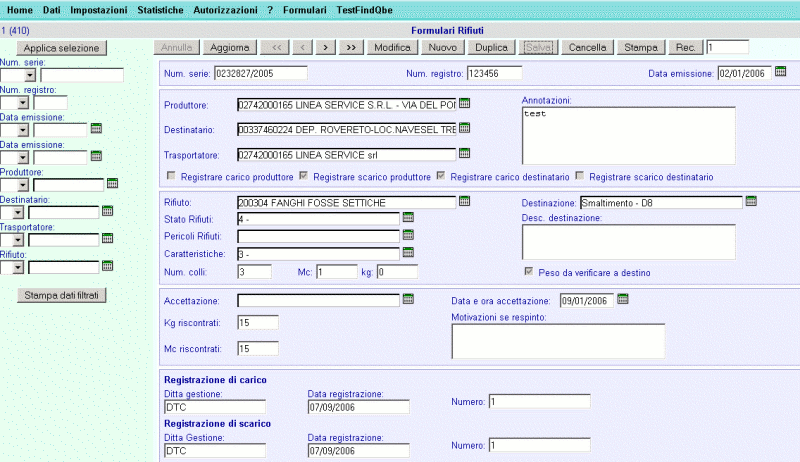Open lookup icon beside Pericoli Rifiuti field
Viewport: 800px width, 462px height.
pos(408,235)
